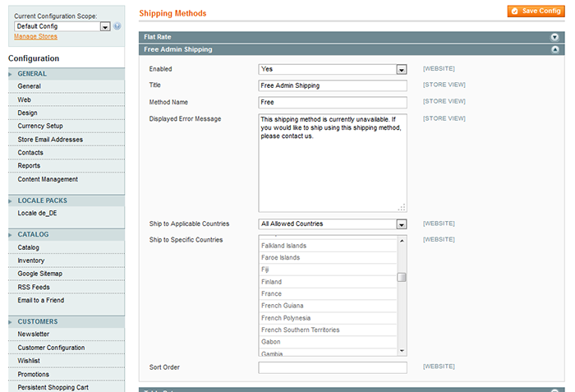Select French Guiana in the country list
This screenshot has width=575, height=392.
328,306
